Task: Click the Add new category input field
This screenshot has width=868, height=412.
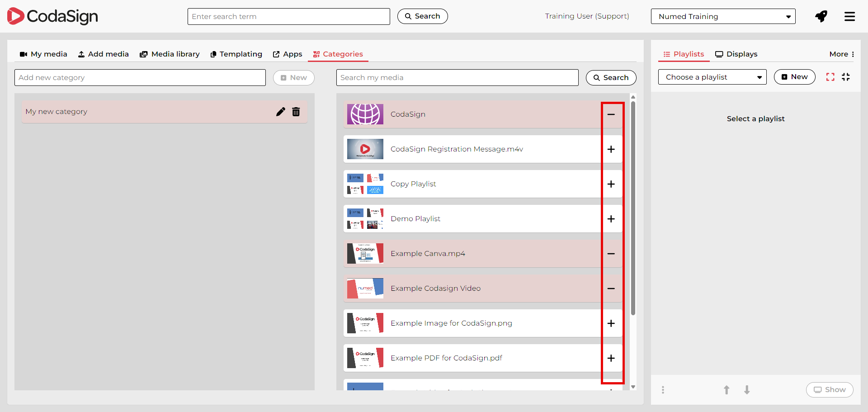Action: coord(140,78)
